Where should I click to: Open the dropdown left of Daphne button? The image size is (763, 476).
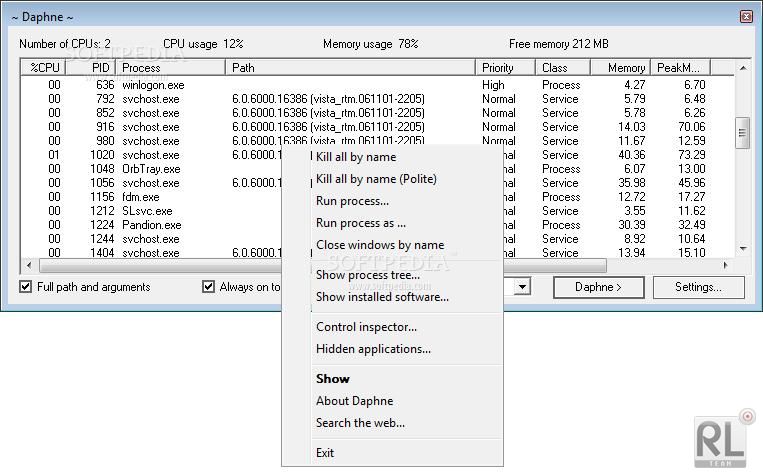[x=522, y=287]
